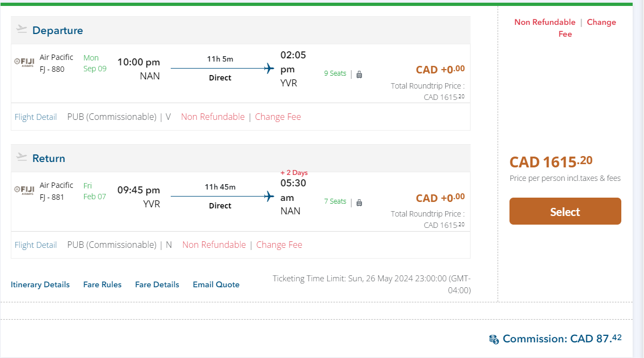
Task: Click the commission coins icon
Action: [x=494, y=339]
